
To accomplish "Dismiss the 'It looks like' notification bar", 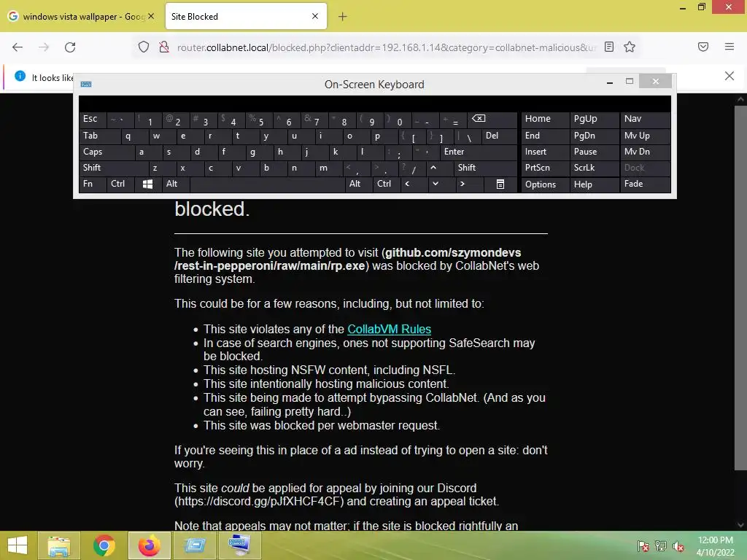I will coord(729,76).
